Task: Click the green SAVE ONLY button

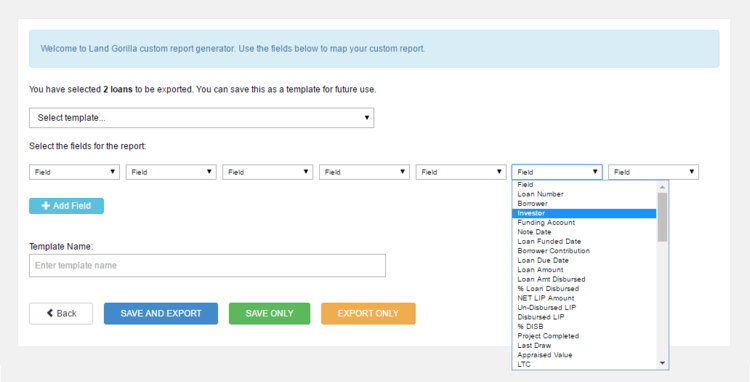Action: coord(269,314)
